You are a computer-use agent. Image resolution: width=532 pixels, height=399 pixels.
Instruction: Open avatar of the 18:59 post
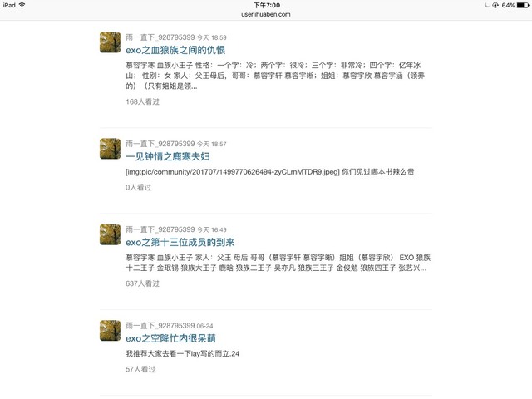point(110,42)
